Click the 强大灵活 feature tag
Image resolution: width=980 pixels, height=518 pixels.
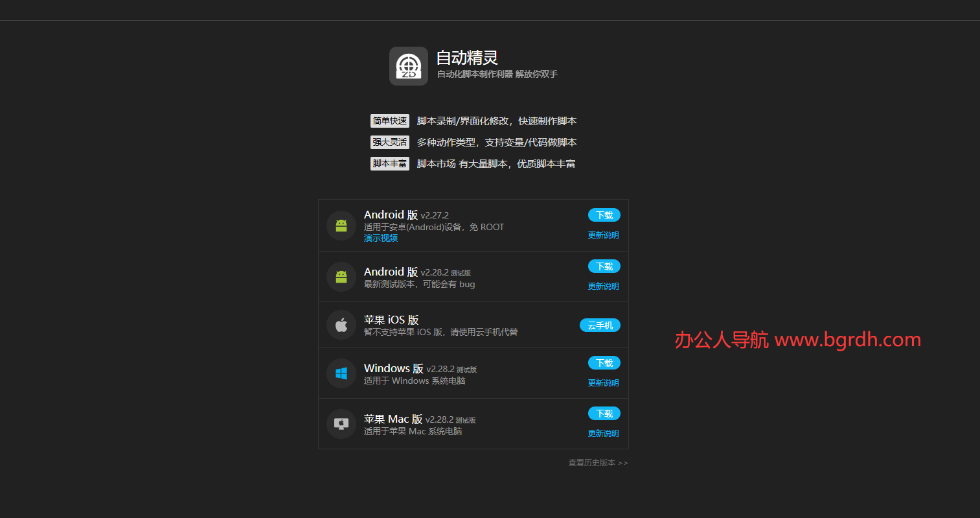tap(390, 143)
